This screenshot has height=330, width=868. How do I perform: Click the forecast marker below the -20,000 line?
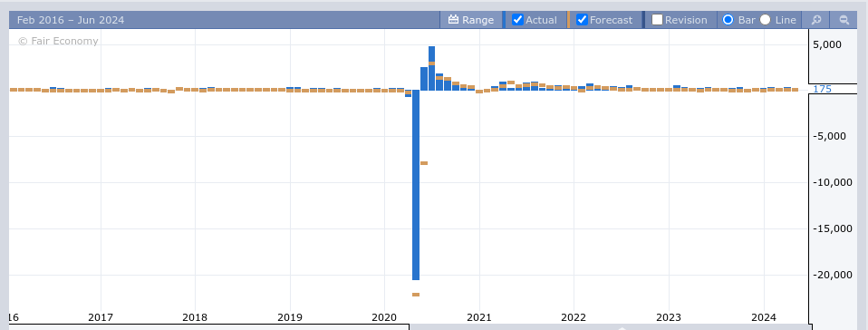click(416, 295)
